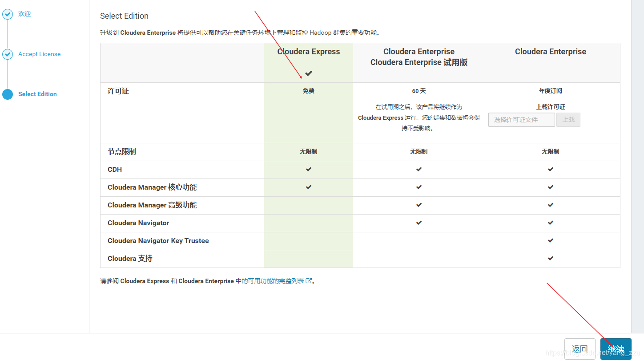Click CDH checkmark in trial edition column
Screen dimensions: 644x361
pos(419,169)
